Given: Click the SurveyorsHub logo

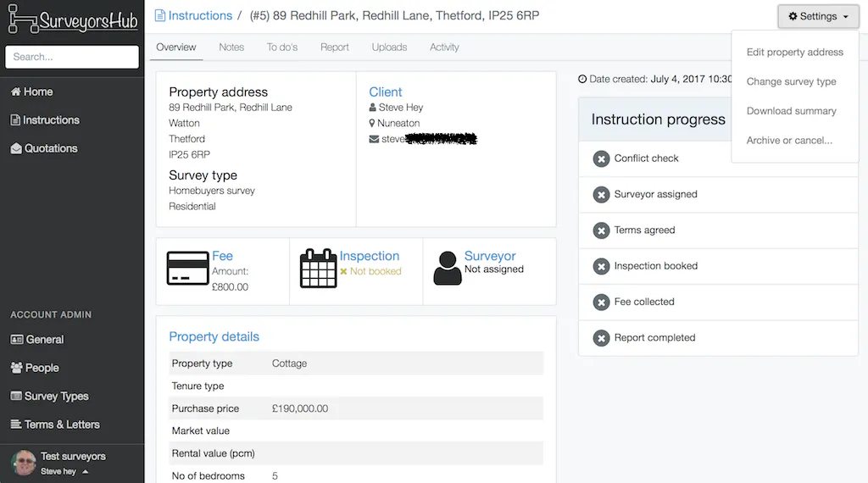Looking at the screenshot, I should click(73, 19).
